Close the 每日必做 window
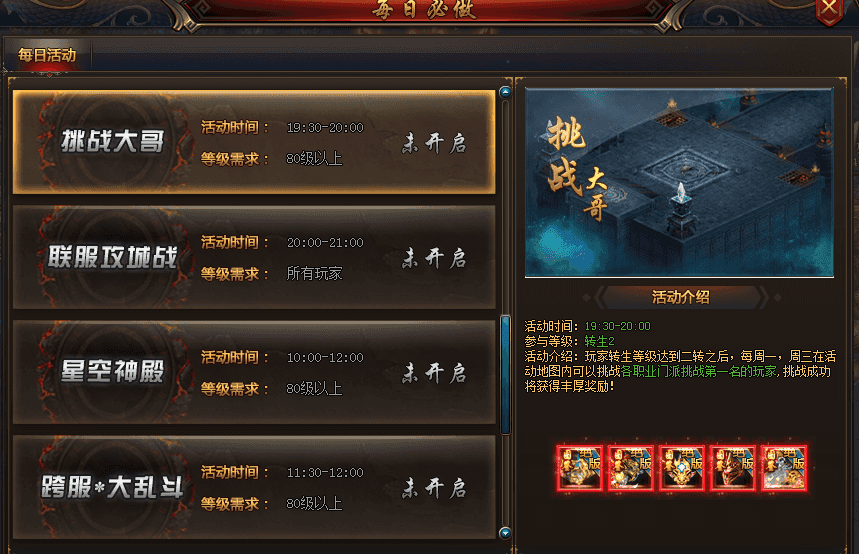Image resolution: width=859 pixels, height=554 pixels. coord(829,10)
